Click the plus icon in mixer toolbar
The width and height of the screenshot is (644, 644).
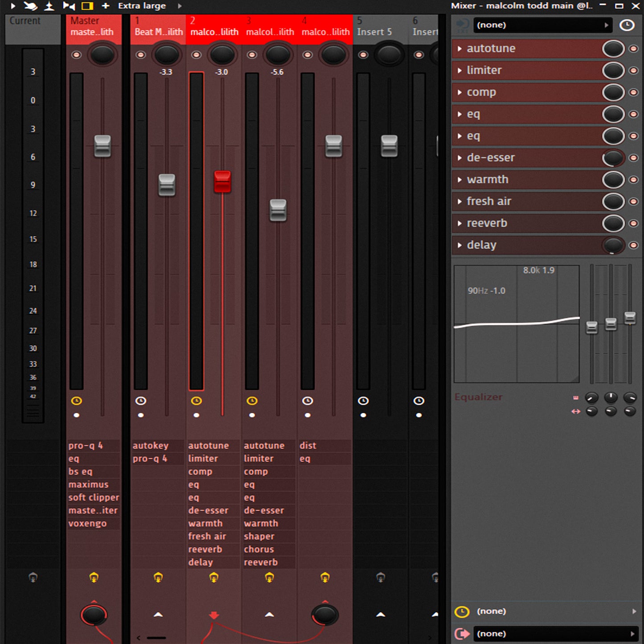[x=106, y=6]
